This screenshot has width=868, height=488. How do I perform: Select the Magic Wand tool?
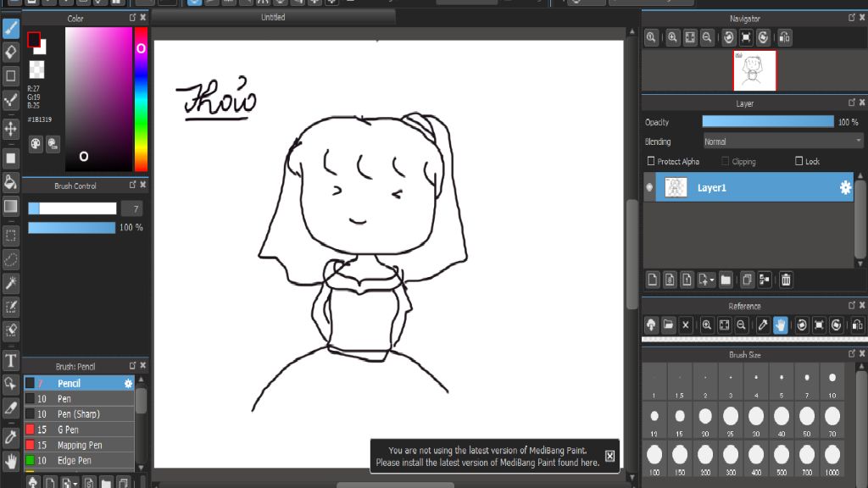tap(10, 283)
